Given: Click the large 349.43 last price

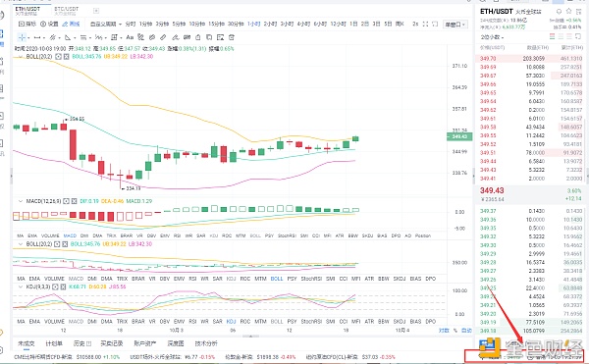Looking at the screenshot, I should [492, 190].
